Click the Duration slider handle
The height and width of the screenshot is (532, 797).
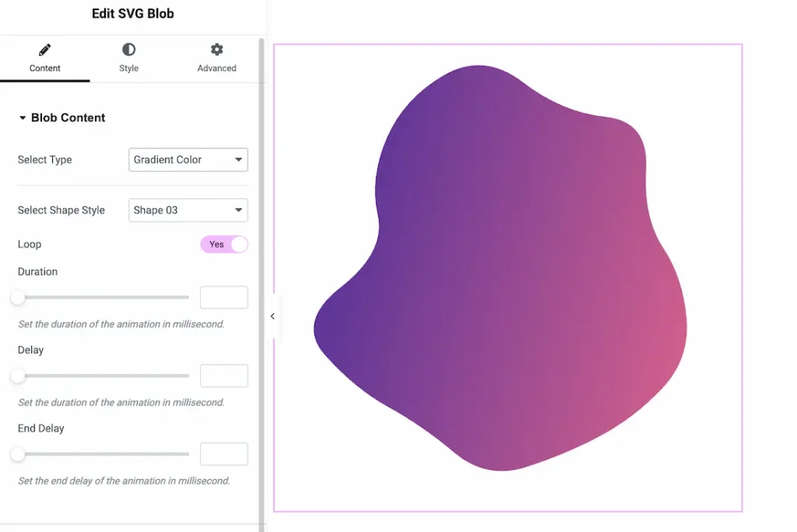(x=16, y=297)
